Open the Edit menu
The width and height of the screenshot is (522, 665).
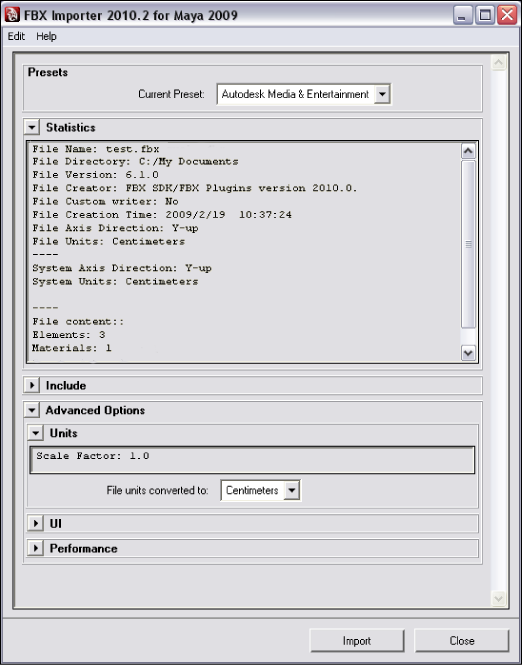16,36
